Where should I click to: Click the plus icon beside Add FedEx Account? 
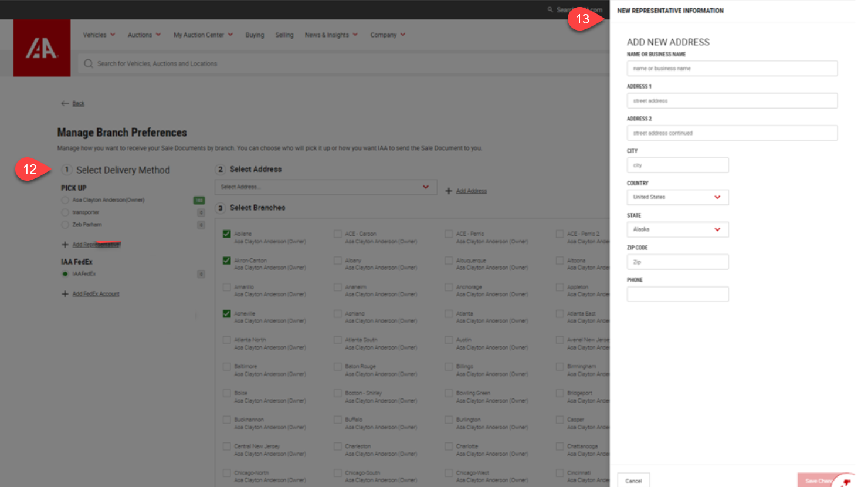tap(65, 293)
